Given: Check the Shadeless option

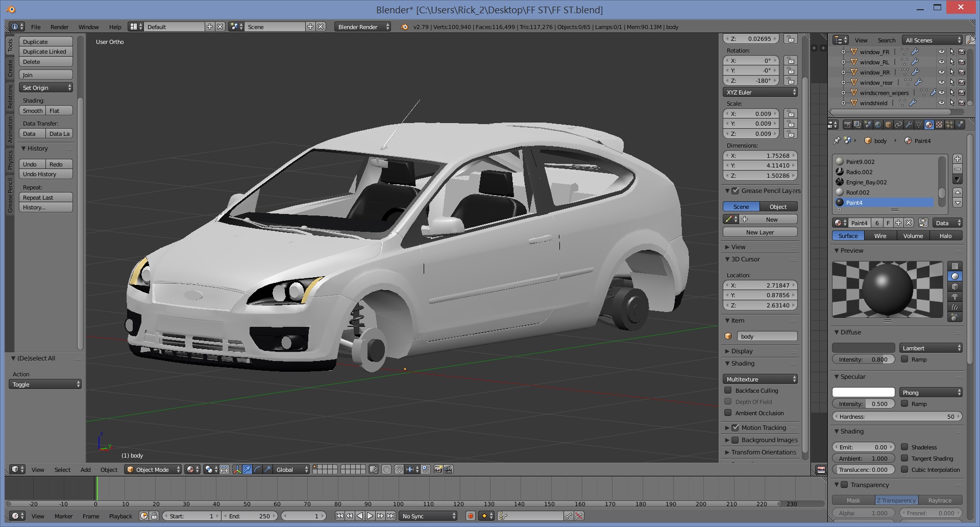Looking at the screenshot, I should [x=904, y=447].
